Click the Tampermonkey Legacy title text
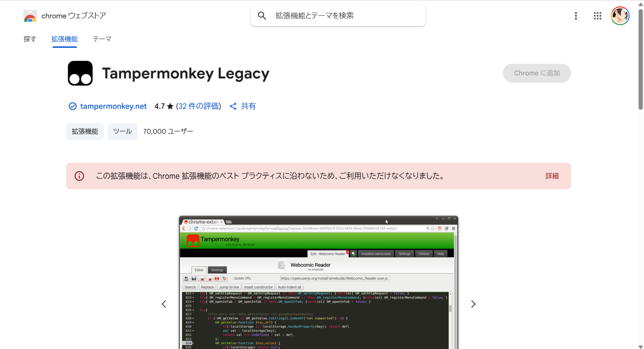 186,74
